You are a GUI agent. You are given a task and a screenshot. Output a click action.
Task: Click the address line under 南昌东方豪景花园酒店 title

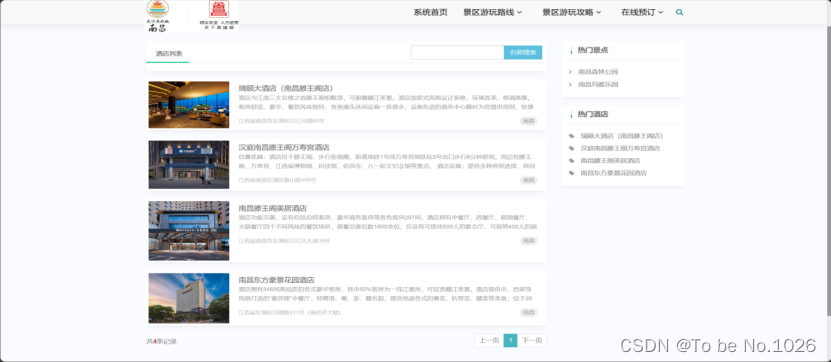tap(290, 313)
